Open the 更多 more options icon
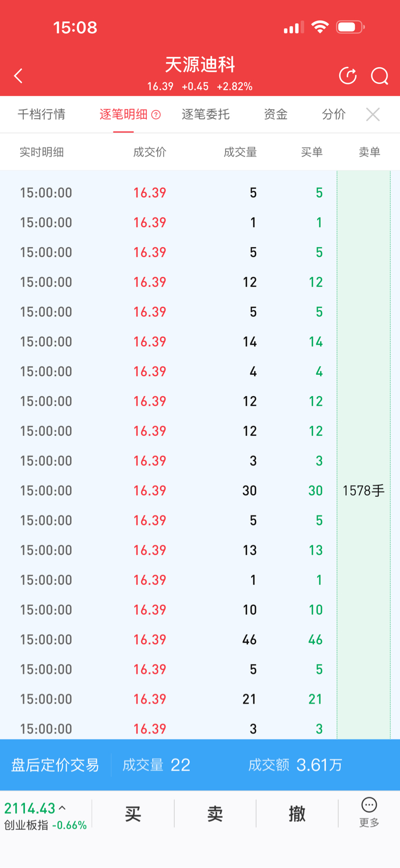Image resolution: width=400 pixels, height=868 pixels. (369, 812)
